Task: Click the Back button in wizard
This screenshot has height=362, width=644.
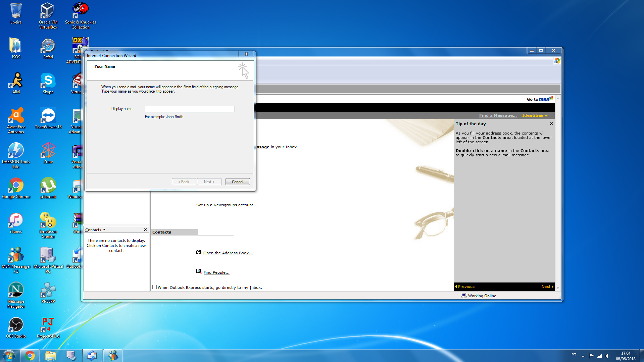Action: [184, 182]
